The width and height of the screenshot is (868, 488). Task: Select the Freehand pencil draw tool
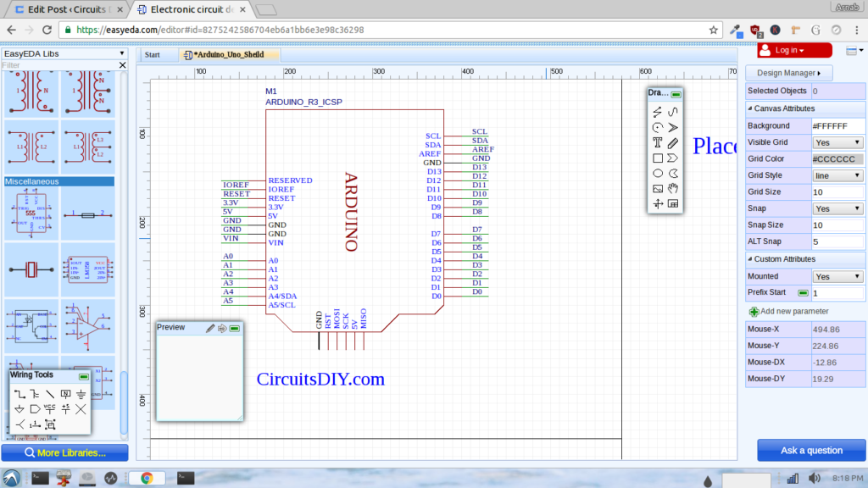(x=672, y=142)
